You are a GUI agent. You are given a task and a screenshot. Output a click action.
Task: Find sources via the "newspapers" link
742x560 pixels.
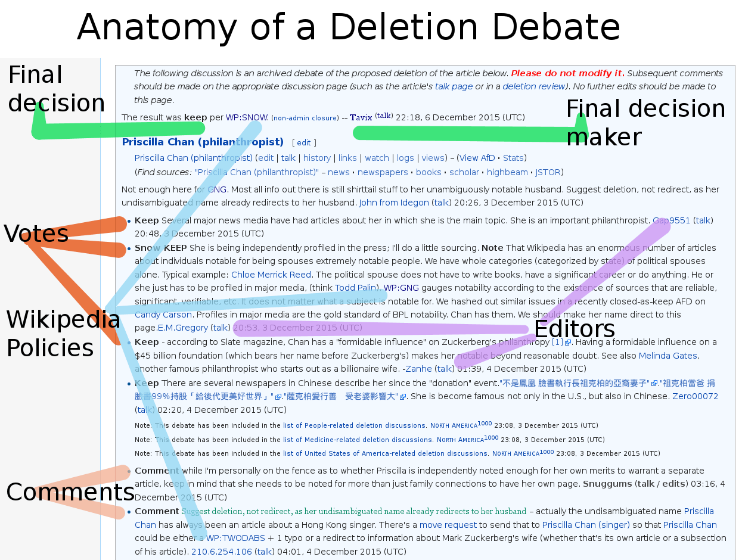tap(383, 172)
